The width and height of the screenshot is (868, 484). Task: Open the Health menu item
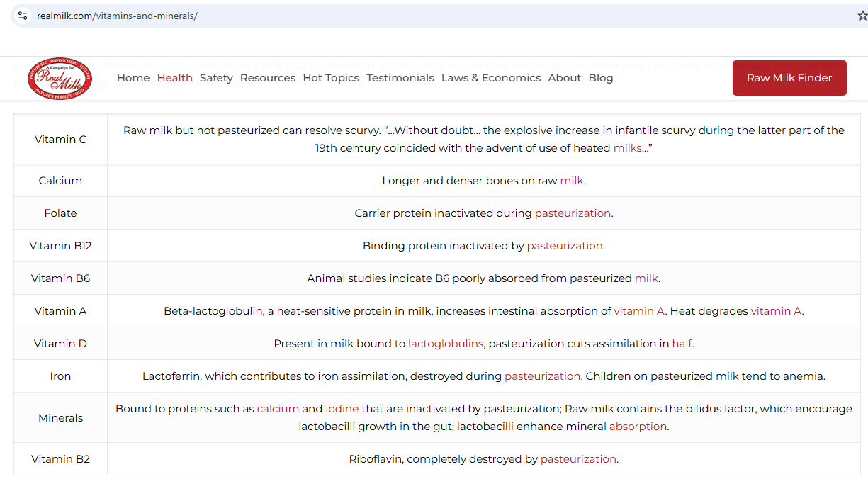(x=175, y=78)
